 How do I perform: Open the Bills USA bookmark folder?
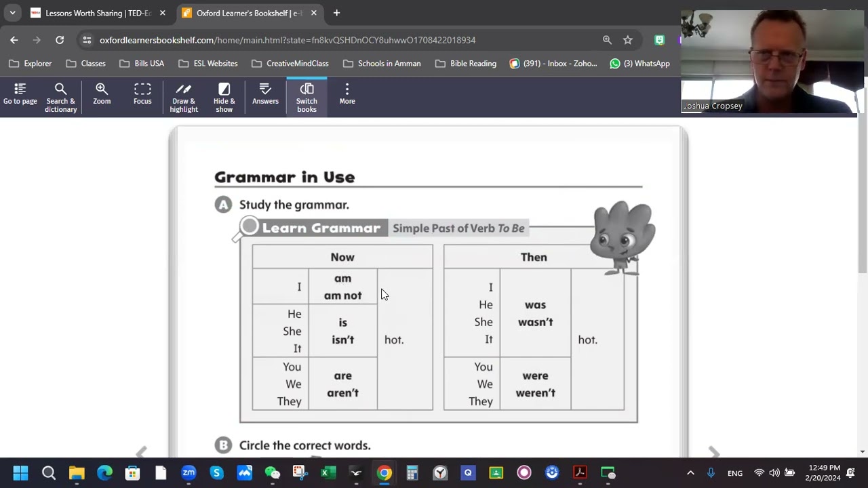pos(142,63)
